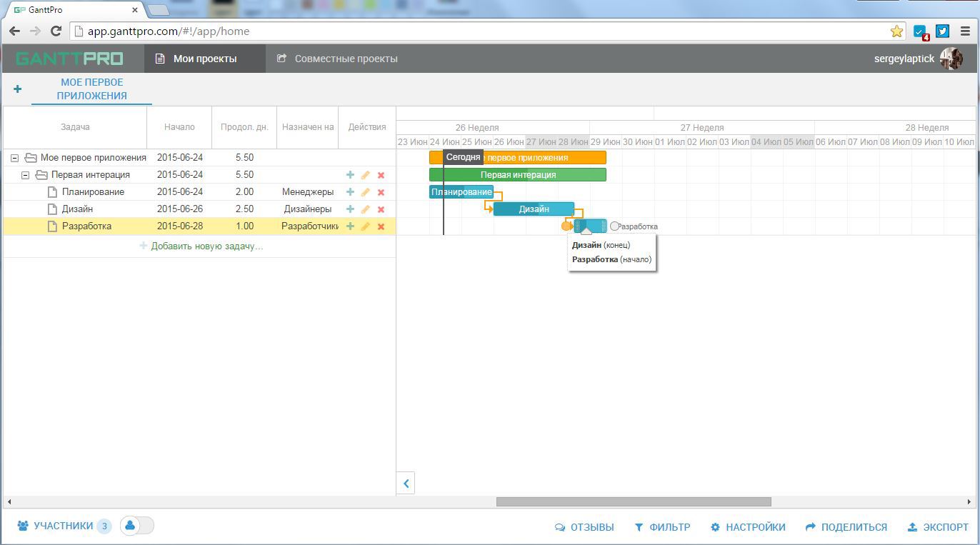Image resolution: width=980 pixels, height=545 pixels.
Task: Click the horizontal scrollbar thumb
Action: (634, 501)
